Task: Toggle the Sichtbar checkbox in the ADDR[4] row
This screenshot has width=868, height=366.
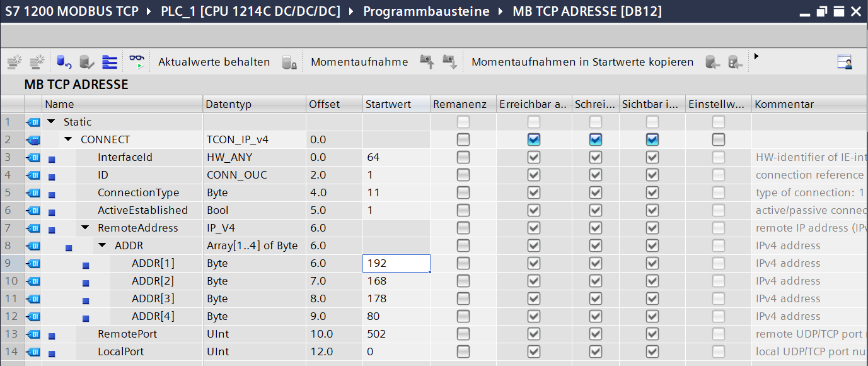Action: (652, 316)
